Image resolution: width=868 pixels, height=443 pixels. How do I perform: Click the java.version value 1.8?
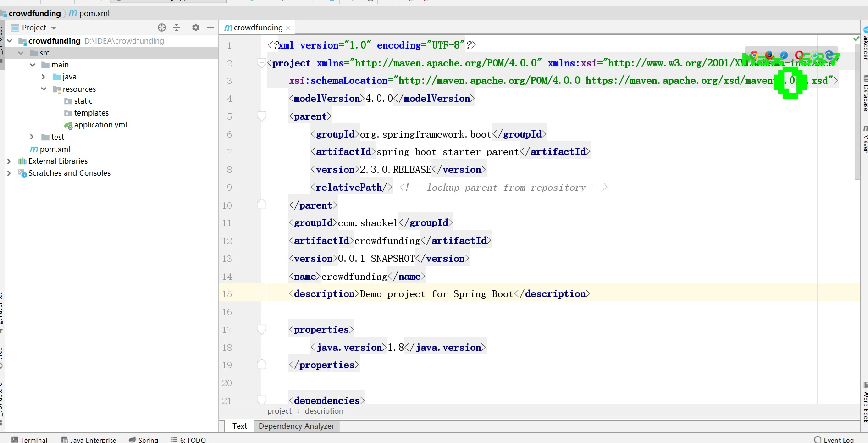tap(396, 348)
